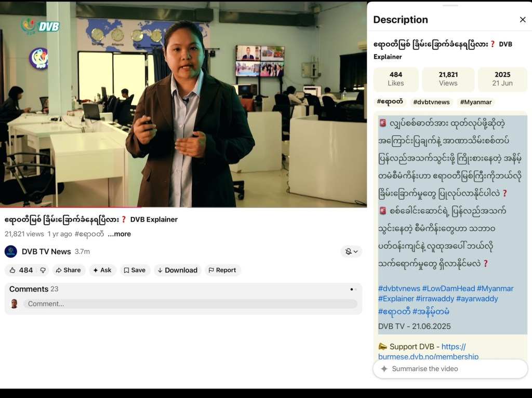Click the DVB TV - 21.06.2025 text

tap(414, 326)
